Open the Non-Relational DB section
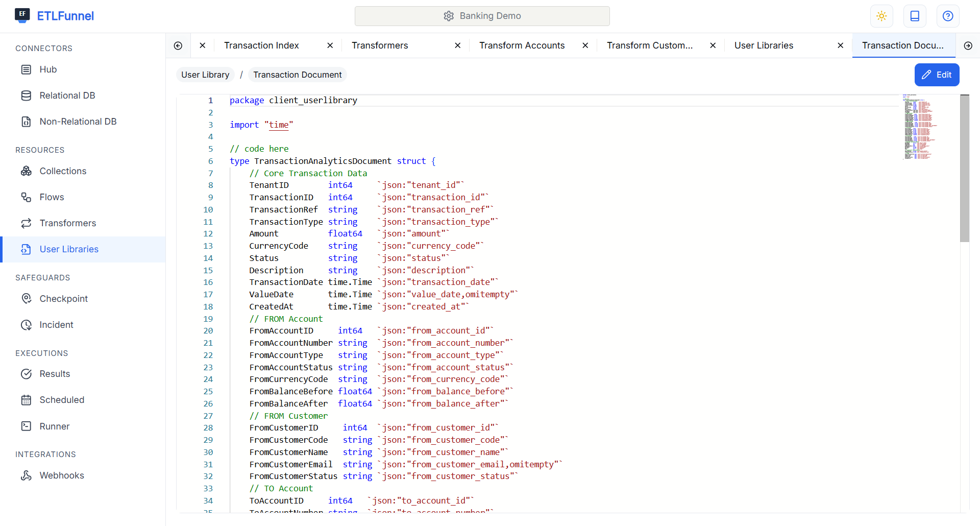 coord(78,121)
